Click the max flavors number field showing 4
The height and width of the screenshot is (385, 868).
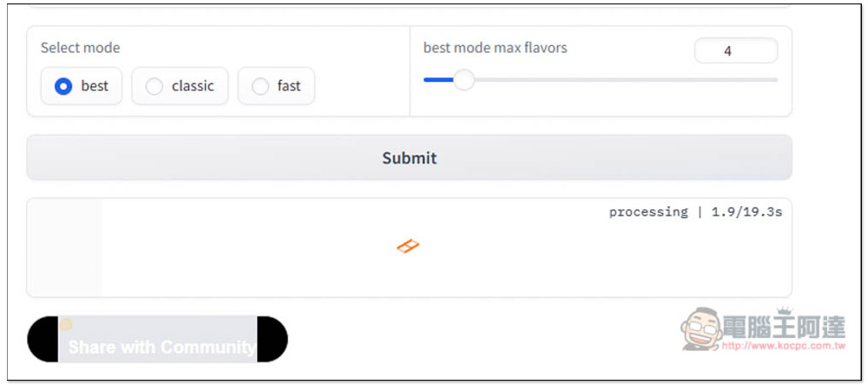(736, 51)
